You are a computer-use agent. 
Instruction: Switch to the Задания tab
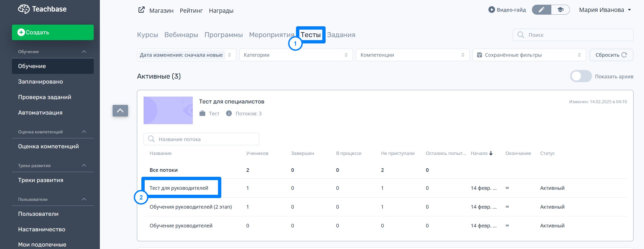click(341, 35)
